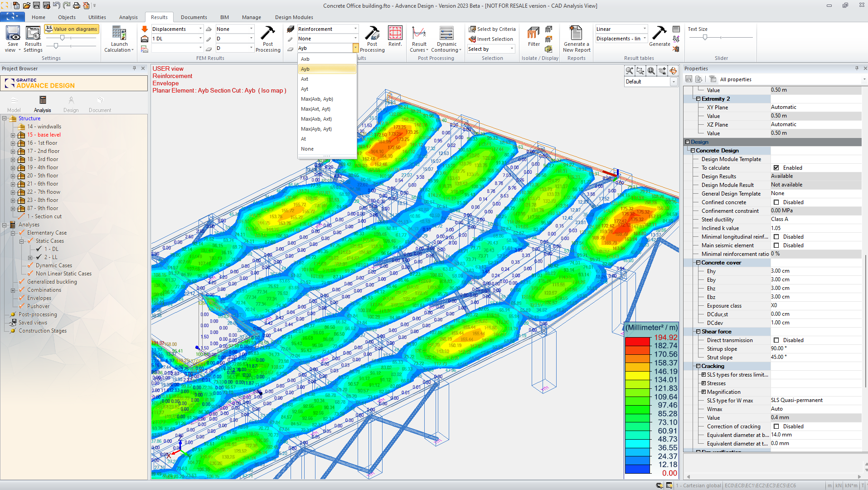The image size is (868, 490).
Task: Open the Home ribbon tab
Action: click(x=39, y=17)
